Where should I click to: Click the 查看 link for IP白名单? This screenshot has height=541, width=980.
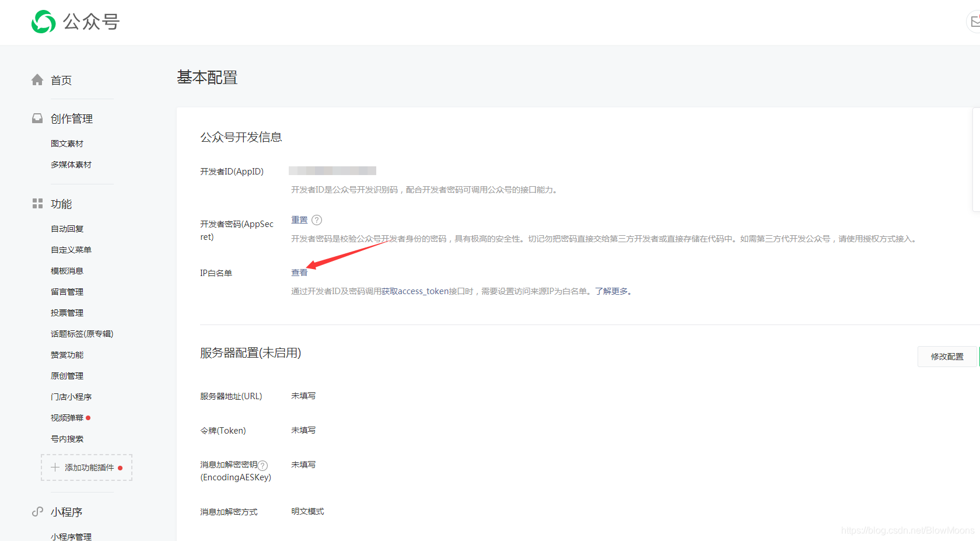pos(299,273)
